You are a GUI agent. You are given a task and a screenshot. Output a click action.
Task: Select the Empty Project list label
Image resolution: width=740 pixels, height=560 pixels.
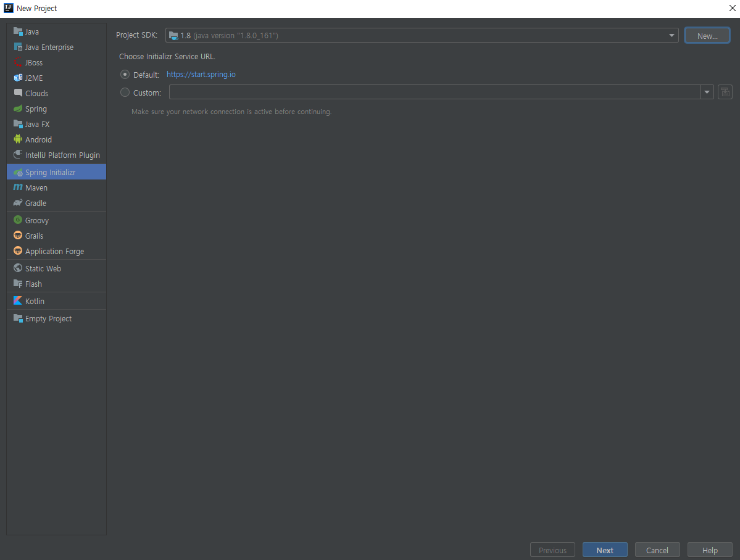(49, 318)
